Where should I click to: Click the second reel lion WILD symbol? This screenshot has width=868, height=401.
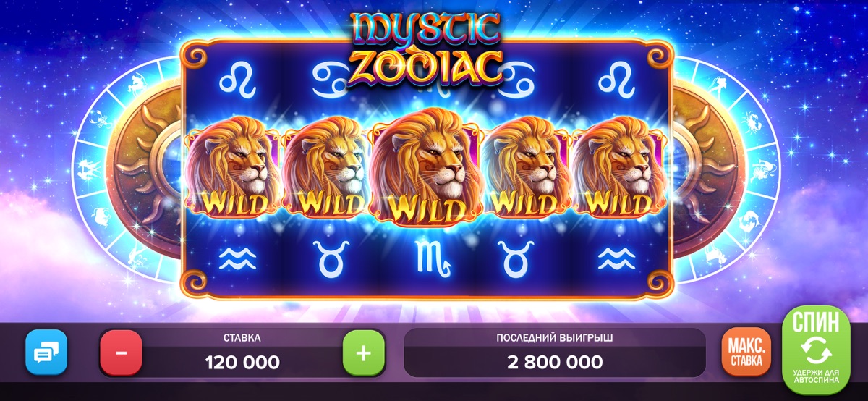click(327, 169)
